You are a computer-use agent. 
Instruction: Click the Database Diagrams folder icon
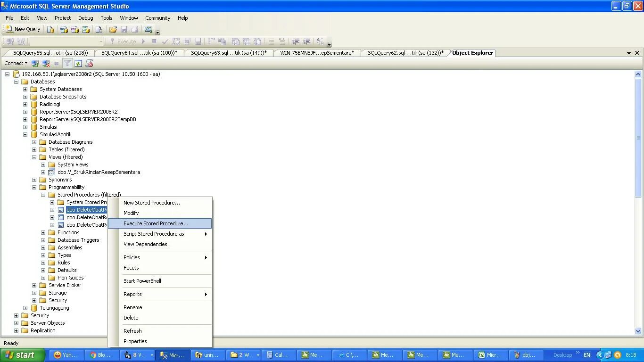[43, 142]
